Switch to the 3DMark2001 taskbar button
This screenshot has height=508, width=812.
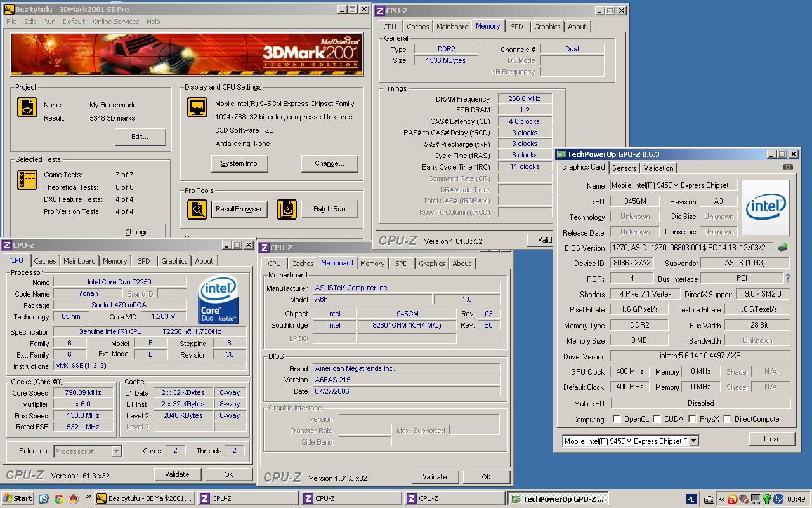tap(144, 499)
